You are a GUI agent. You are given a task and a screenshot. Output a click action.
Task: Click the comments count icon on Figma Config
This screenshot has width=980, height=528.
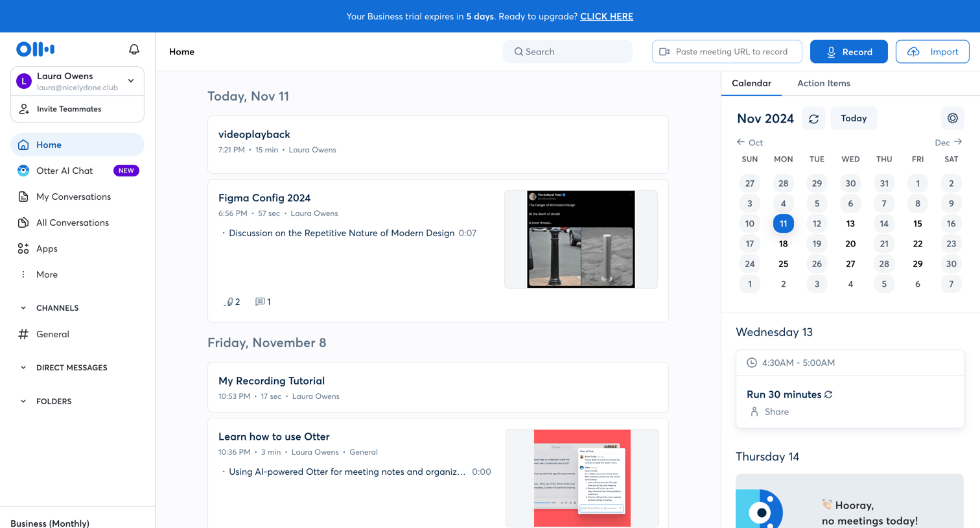click(260, 302)
